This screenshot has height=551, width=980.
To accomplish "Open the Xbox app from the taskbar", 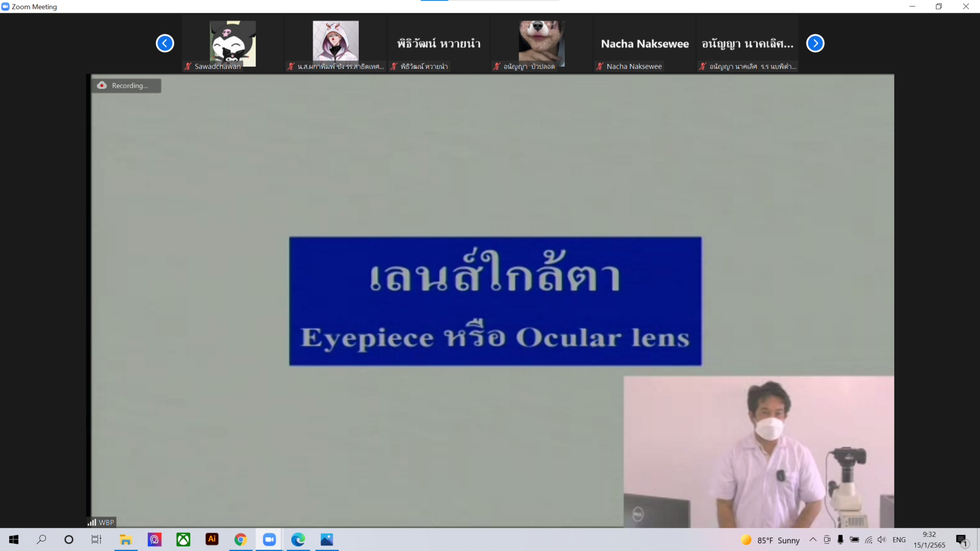I will 183,539.
